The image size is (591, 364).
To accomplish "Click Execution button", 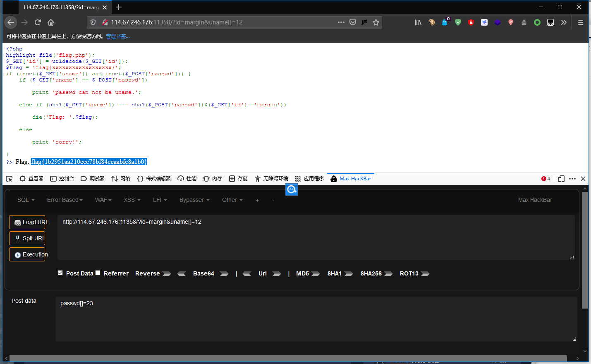I will 27,254.
